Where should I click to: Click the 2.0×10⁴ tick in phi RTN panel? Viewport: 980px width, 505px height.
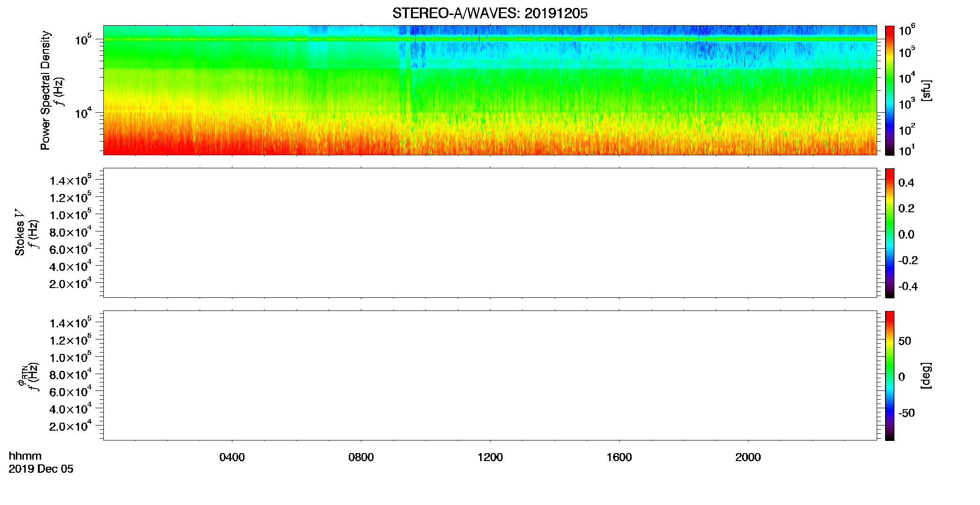(x=71, y=426)
